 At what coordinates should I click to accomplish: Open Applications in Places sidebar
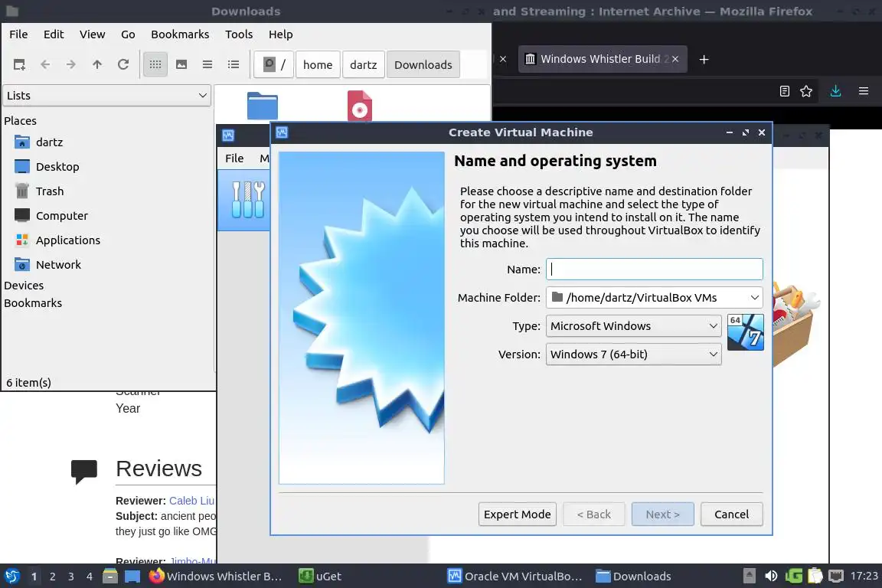pyautogui.click(x=68, y=240)
